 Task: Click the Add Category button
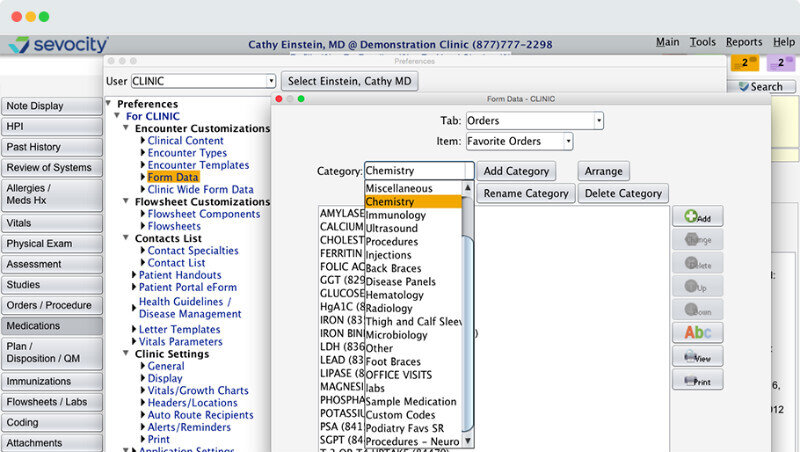pos(515,171)
